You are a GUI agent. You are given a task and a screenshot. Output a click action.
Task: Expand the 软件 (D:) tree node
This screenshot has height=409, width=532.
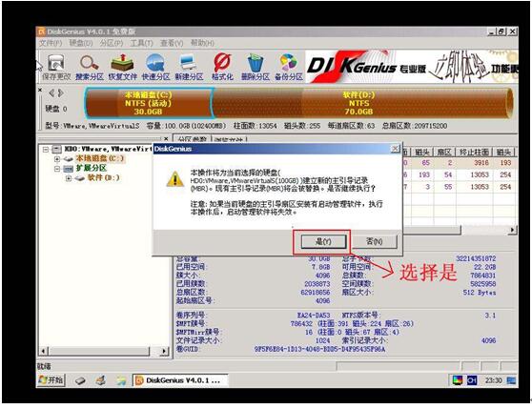(69, 177)
